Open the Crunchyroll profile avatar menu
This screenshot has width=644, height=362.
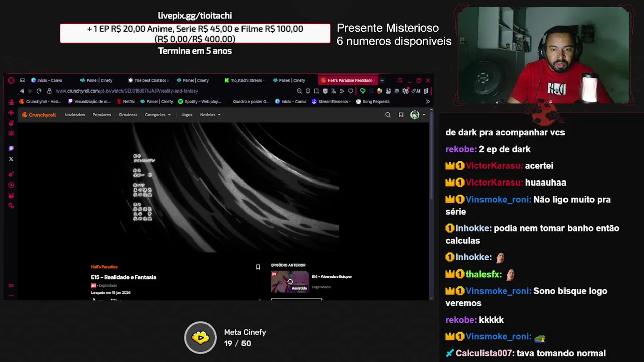click(415, 115)
